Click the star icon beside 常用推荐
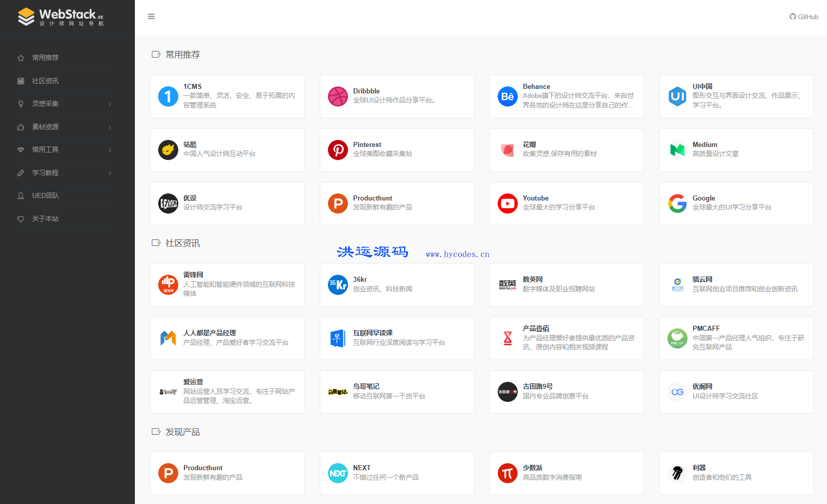 (x=21, y=58)
